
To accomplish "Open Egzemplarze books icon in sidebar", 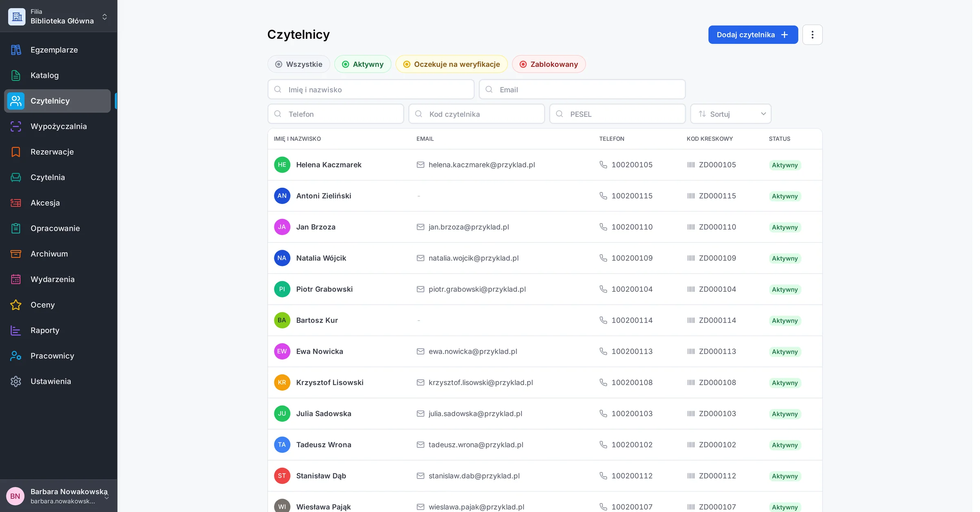I will [16, 50].
